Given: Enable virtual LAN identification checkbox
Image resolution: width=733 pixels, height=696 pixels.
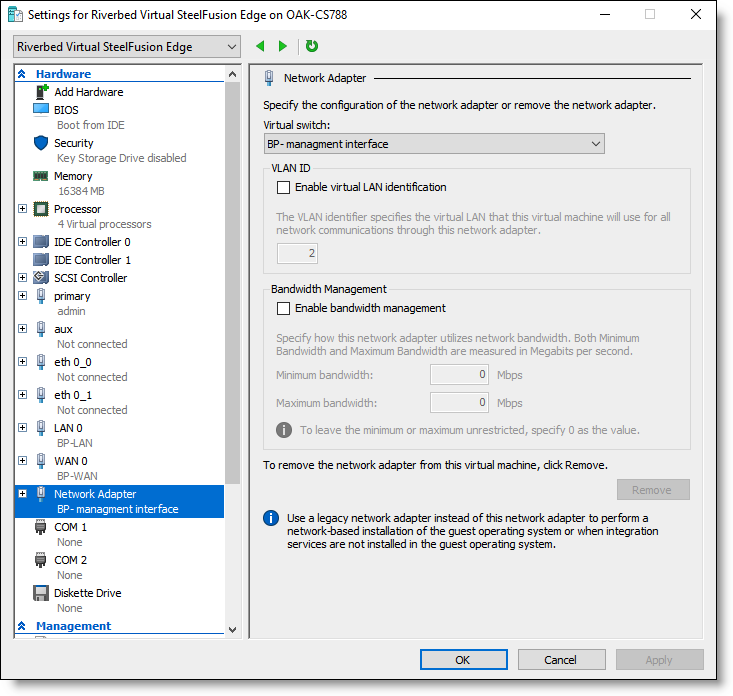Looking at the screenshot, I should pyautogui.click(x=283, y=187).
